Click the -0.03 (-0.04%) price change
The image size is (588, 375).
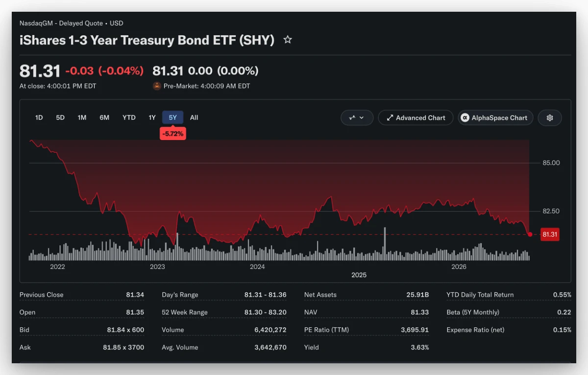click(104, 71)
